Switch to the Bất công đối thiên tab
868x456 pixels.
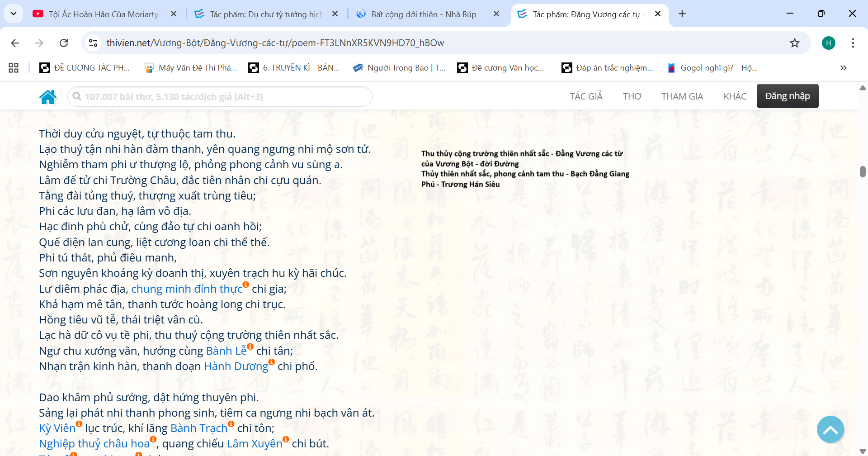pyautogui.click(x=423, y=14)
